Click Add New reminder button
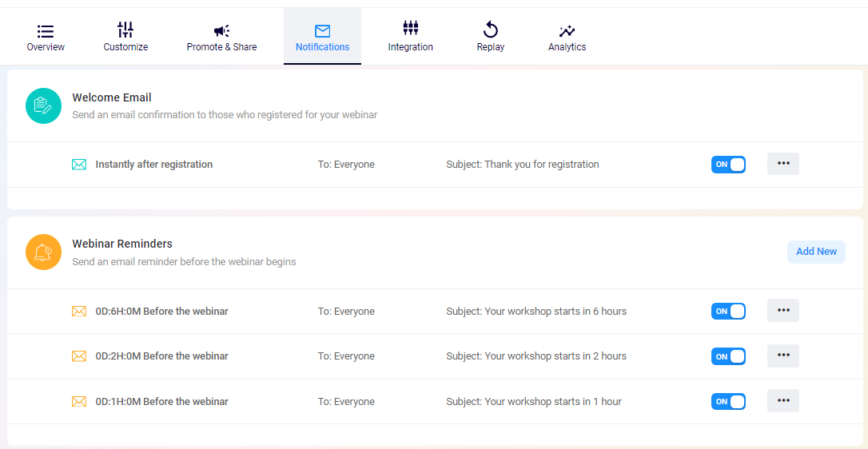Image resolution: width=868 pixels, height=449 pixels. (816, 252)
